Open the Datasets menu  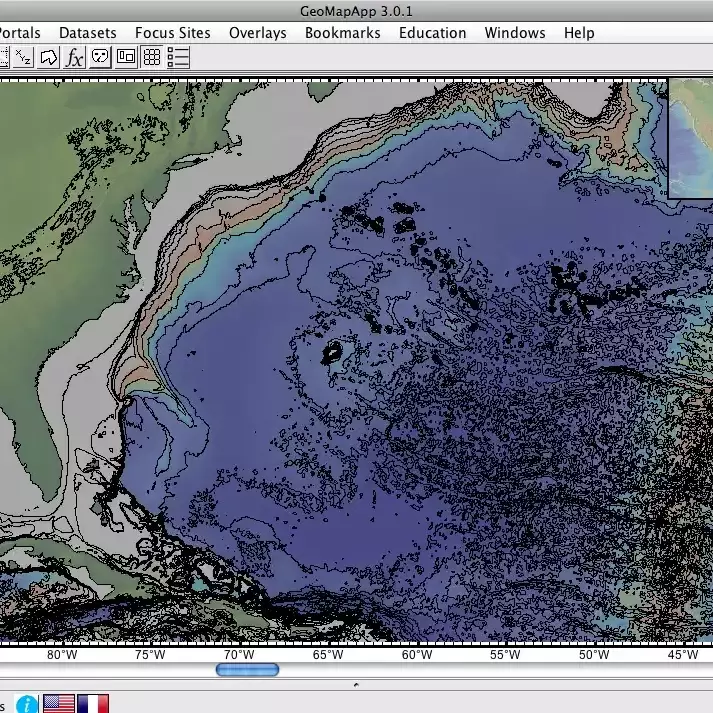[87, 33]
